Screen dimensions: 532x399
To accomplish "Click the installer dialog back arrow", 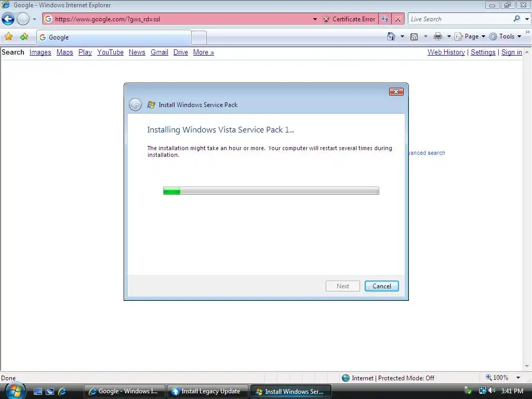I will [x=136, y=104].
